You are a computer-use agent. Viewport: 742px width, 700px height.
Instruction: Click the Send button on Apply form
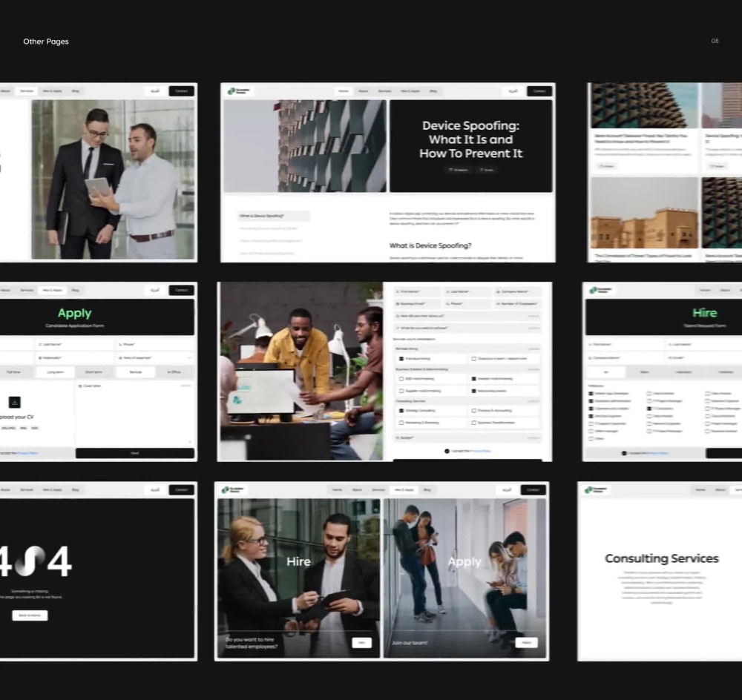pyautogui.click(x=135, y=452)
